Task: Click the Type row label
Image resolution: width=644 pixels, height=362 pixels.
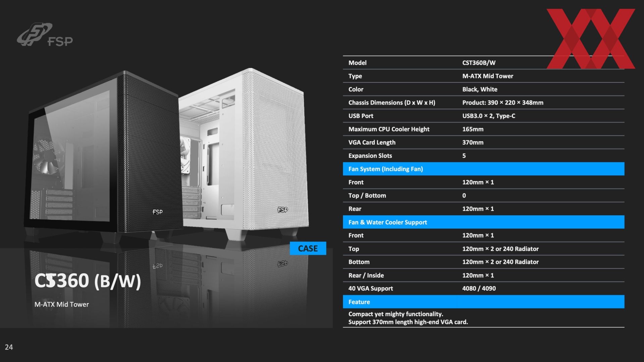Action: point(355,76)
